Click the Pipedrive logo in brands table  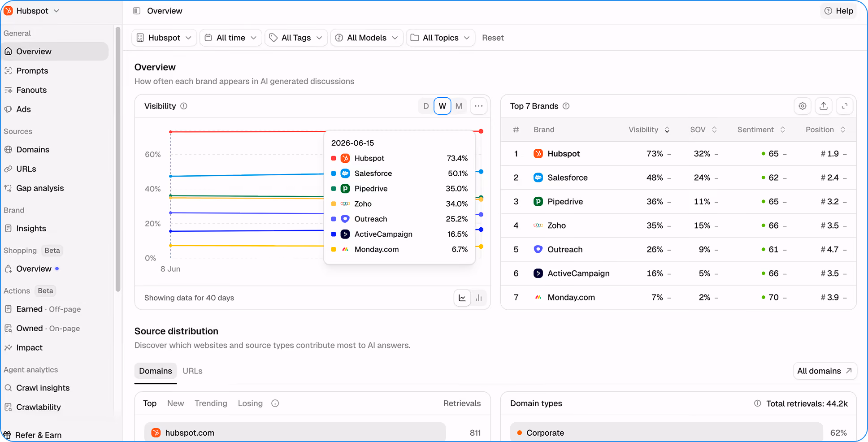(x=538, y=202)
